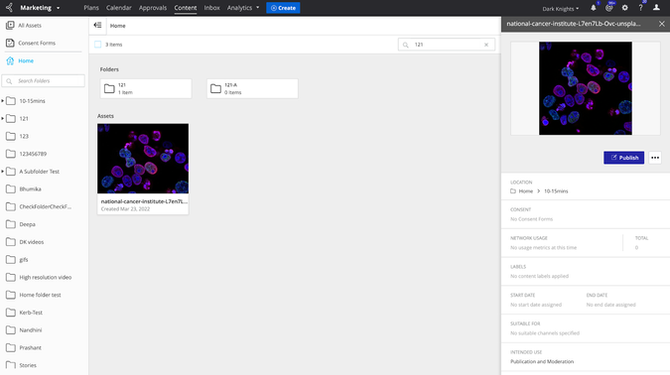The image size is (670, 375).
Task: Click the search field containing 121
Action: click(447, 44)
